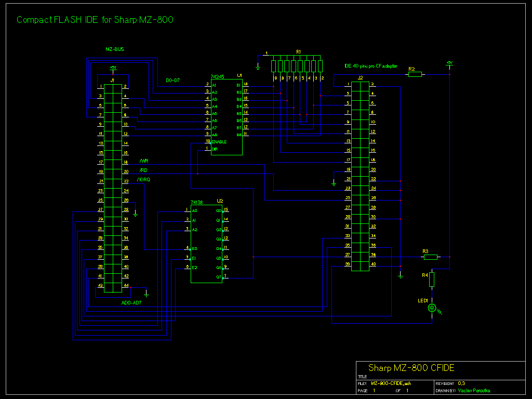Image resolution: width=532 pixels, height=399 pixels.
Task: Click the 'R2' designator text
Action: [x=411, y=69]
